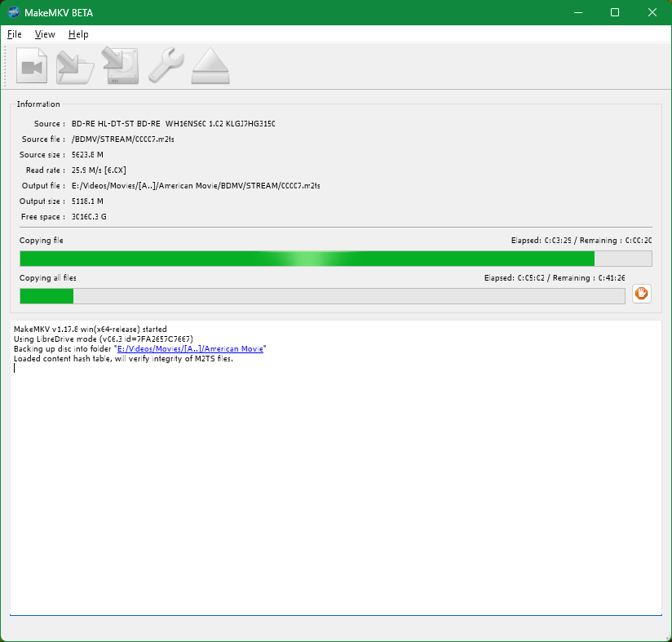Viewport: 672px width, 642px height.
Task: Open the View menu
Action: coord(45,34)
